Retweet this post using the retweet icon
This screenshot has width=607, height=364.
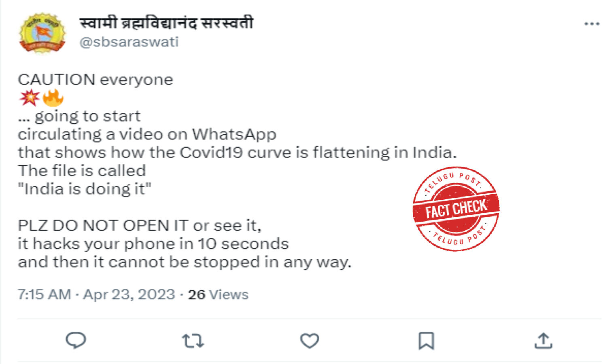(193, 341)
